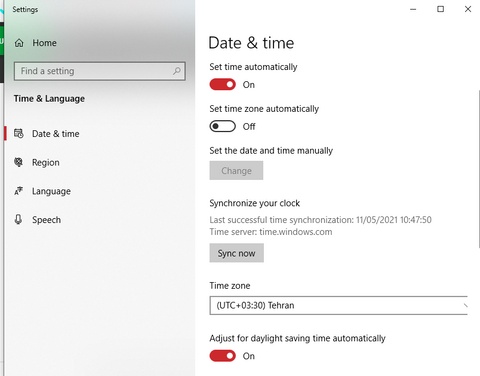Click the Home house icon
The height and width of the screenshot is (376, 480).
[x=19, y=43]
